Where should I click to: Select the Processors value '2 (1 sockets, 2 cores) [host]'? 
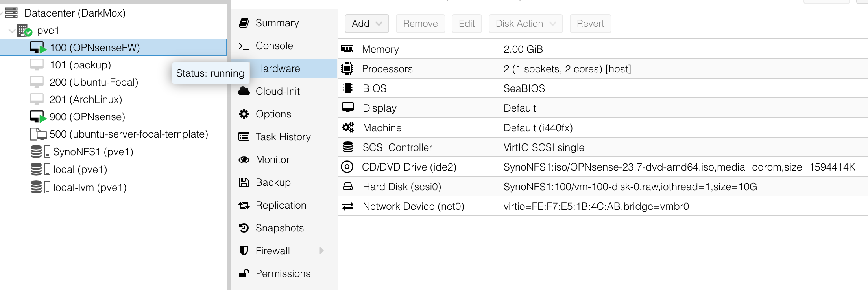click(567, 69)
